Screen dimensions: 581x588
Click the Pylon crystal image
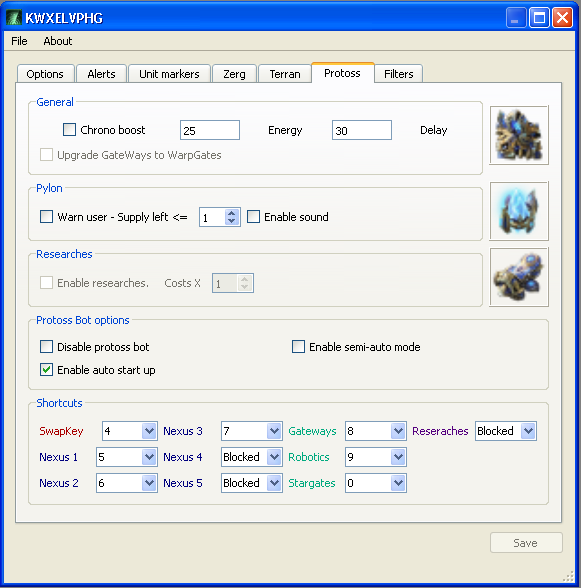click(519, 211)
